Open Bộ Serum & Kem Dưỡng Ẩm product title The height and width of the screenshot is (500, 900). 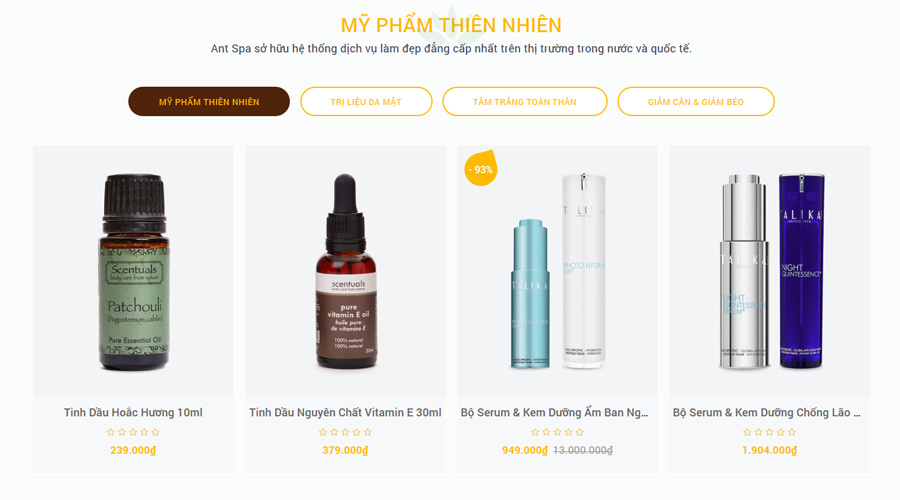[554, 412]
